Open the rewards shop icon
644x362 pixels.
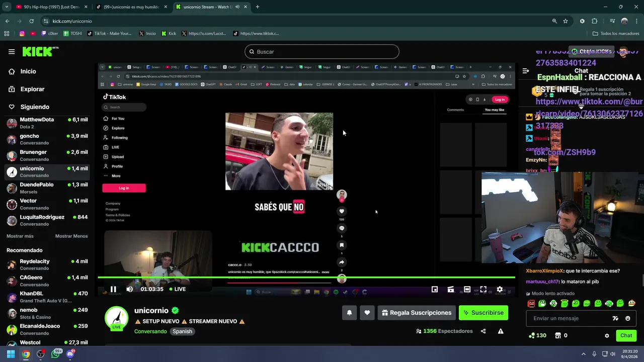[558, 335]
